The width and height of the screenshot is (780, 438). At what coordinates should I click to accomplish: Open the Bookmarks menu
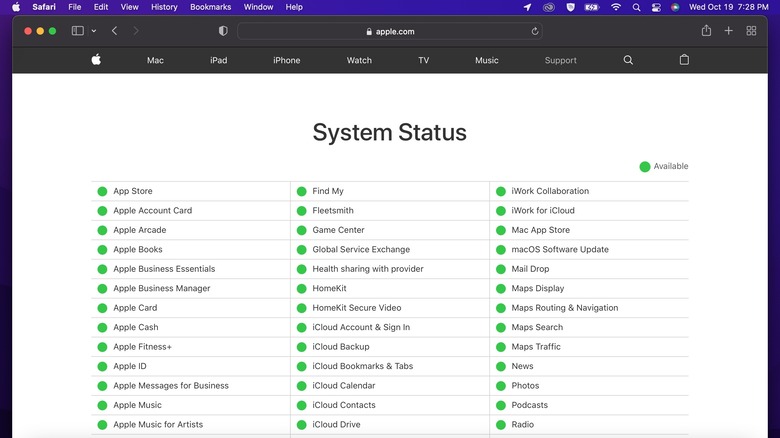click(211, 7)
